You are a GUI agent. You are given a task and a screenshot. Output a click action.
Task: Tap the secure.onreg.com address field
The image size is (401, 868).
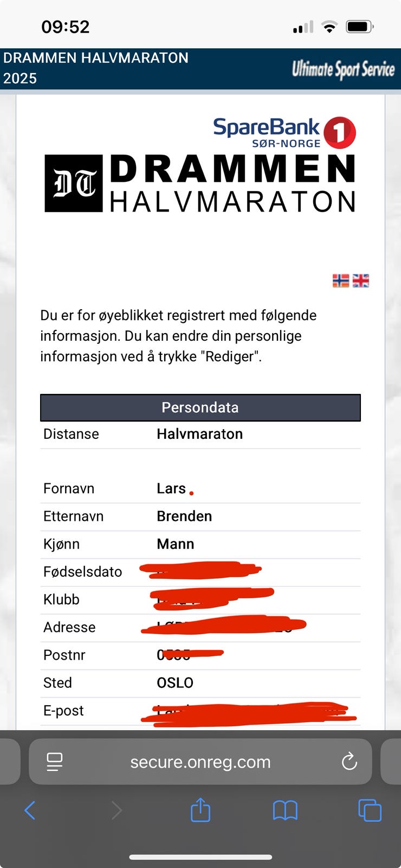[x=200, y=762]
